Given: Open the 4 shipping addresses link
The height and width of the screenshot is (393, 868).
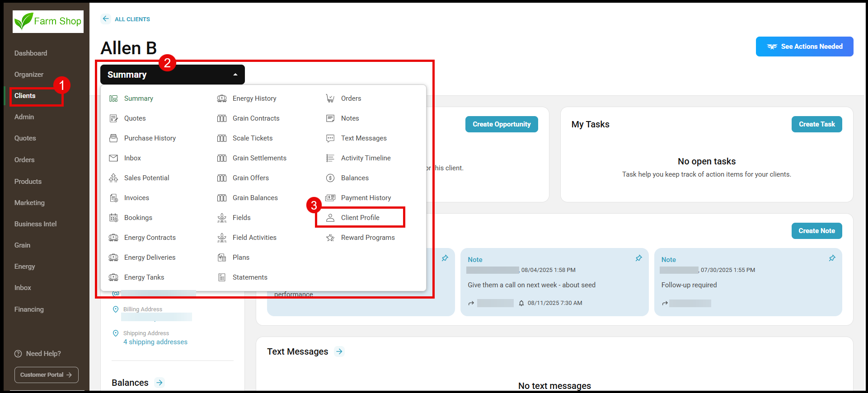Looking at the screenshot, I should click(155, 342).
